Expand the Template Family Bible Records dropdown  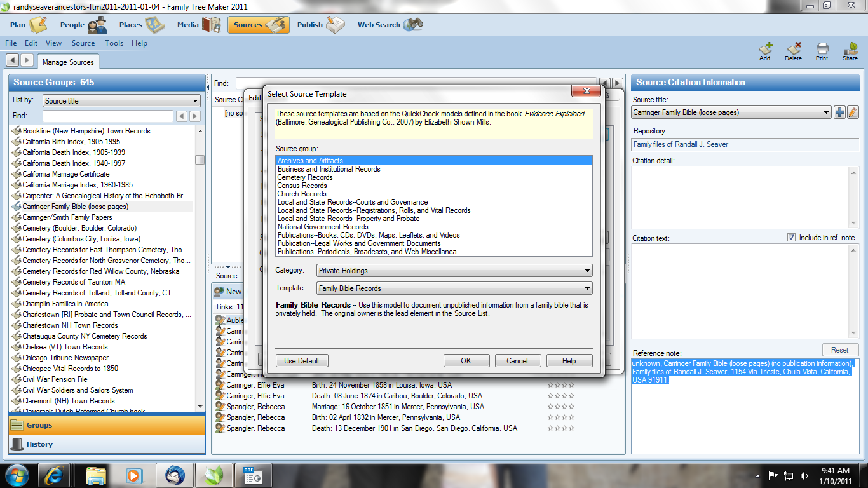click(454, 288)
